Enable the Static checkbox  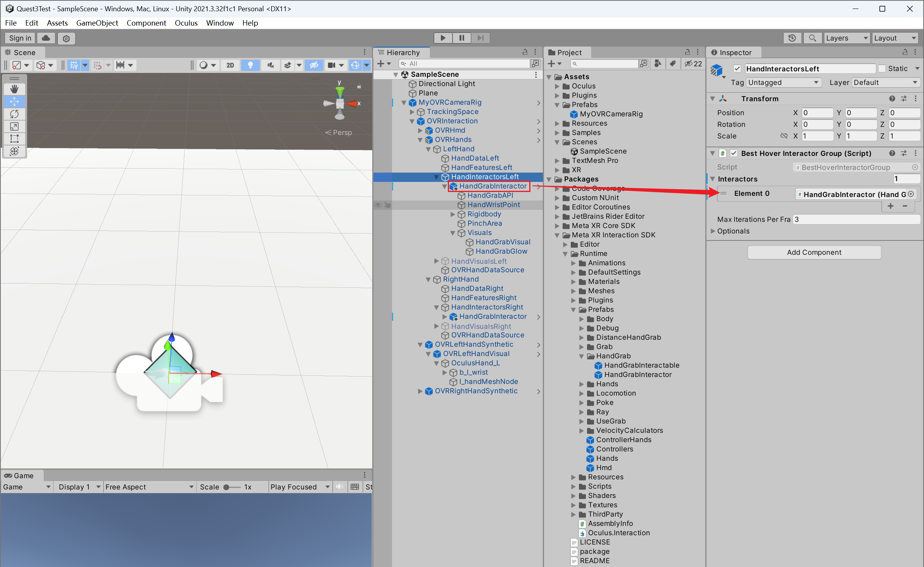(x=882, y=69)
